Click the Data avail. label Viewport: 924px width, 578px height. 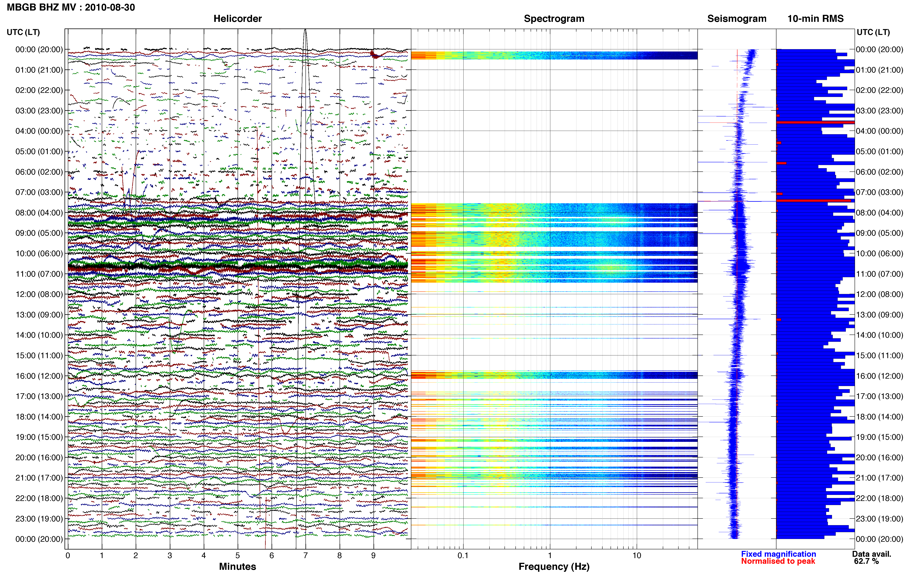click(x=872, y=554)
